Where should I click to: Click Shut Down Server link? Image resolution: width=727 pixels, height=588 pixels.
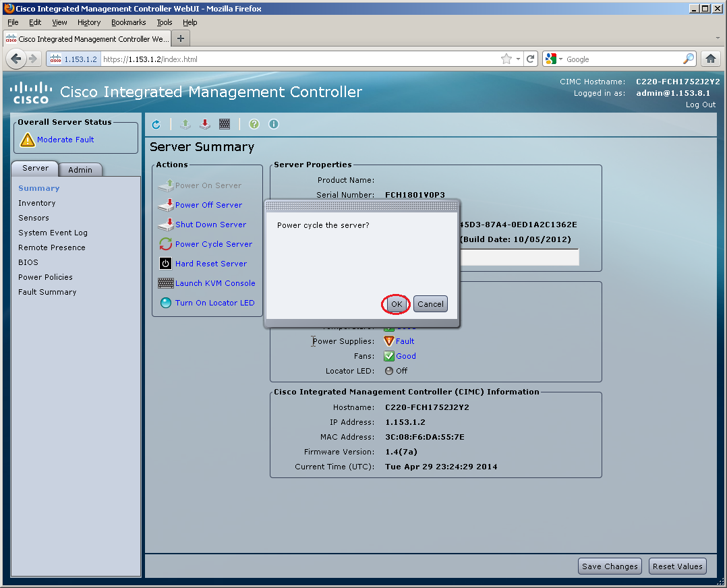(x=211, y=225)
